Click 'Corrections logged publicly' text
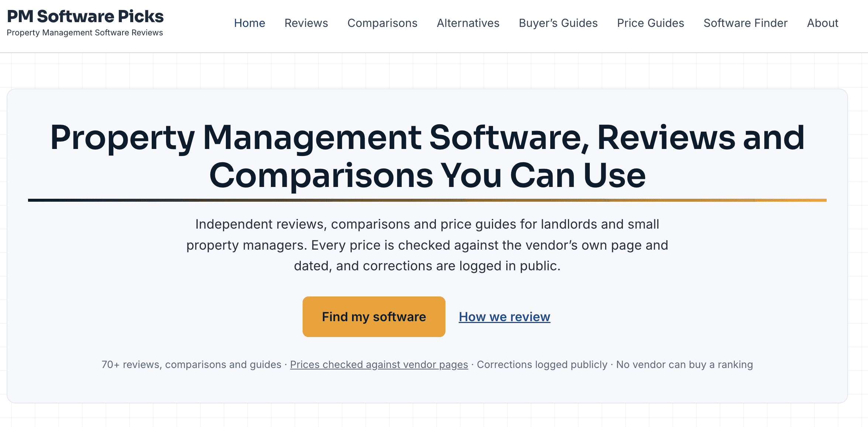The image size is (868, 427). [x=542, y=365]
